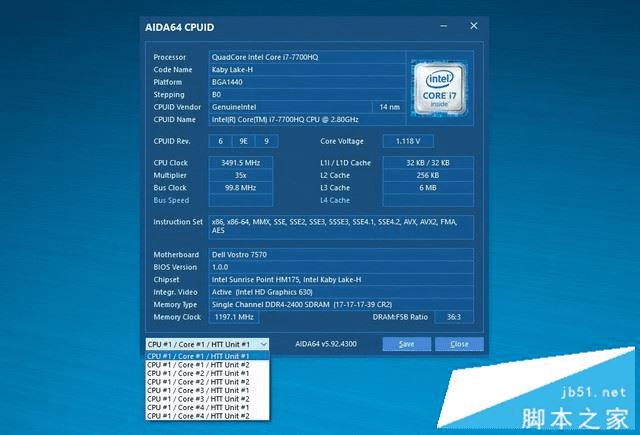Click the Save button
The image size is (640, 435).
tap(407, 344)
